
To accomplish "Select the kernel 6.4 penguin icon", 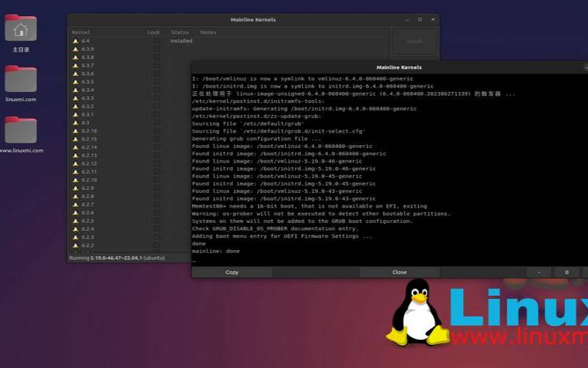I will tap(75, 41).
